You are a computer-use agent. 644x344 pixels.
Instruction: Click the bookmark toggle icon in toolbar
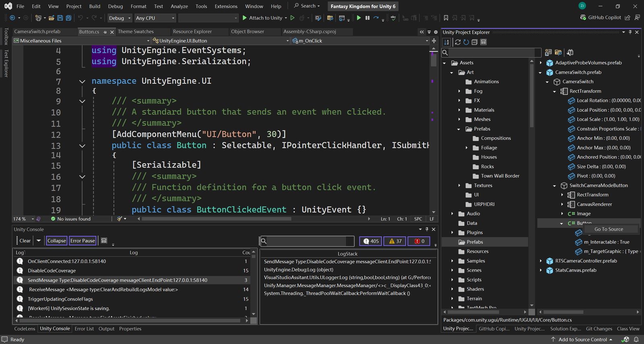(x=446, y=18)
